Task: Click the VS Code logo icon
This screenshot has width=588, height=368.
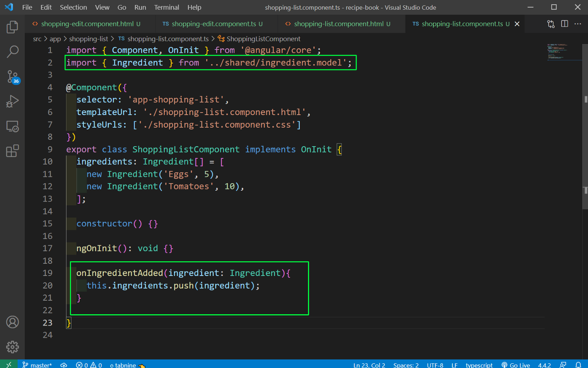Action: pos(9,7)
